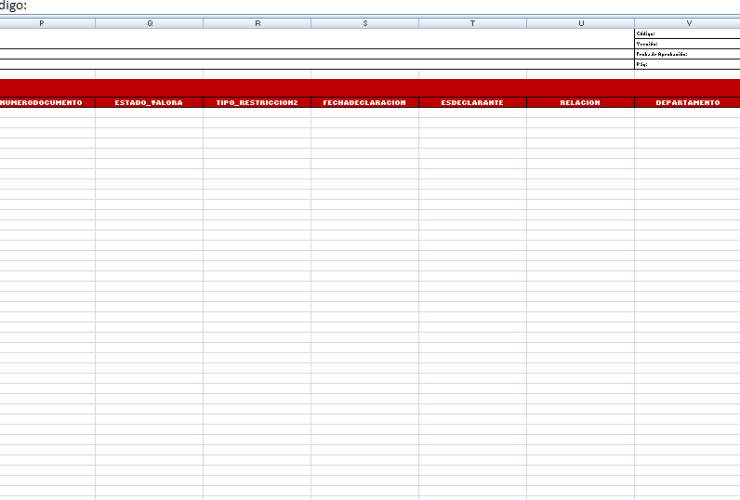Screen dimensions: 740x500
Task: Select column S header
Action: click(365, 23)
